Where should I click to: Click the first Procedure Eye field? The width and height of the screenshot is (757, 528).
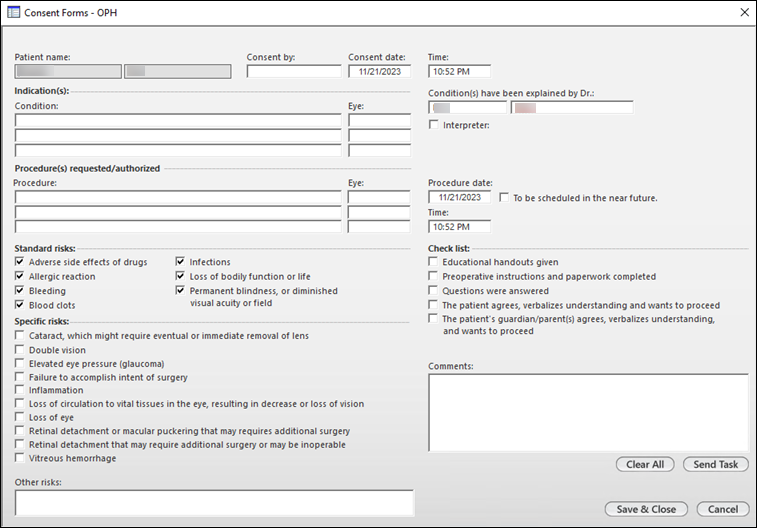click(379, 197)
